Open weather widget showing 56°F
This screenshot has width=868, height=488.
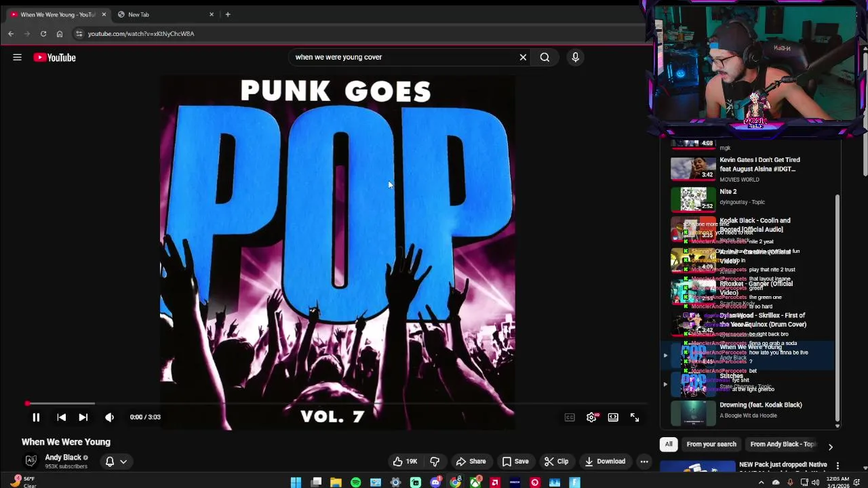22,482
